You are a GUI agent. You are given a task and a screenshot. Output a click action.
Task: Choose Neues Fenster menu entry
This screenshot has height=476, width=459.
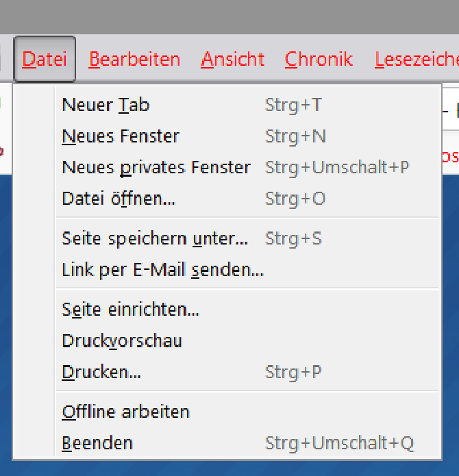point(121,136)
